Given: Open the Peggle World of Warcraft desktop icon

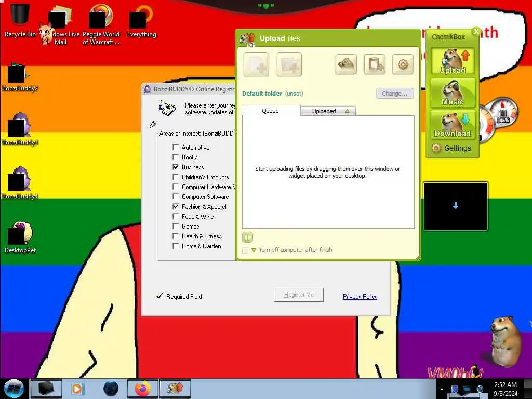Looking at the screenshot, I should (101, 24).
